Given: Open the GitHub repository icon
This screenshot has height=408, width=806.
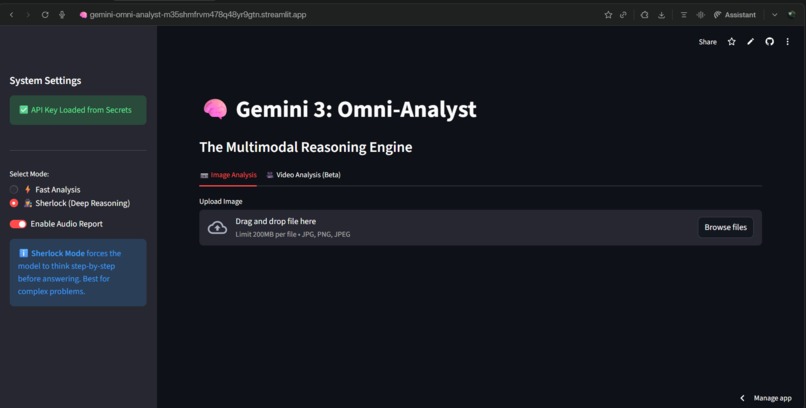Looking at the screenshot, I should click(x=770, y=42).
